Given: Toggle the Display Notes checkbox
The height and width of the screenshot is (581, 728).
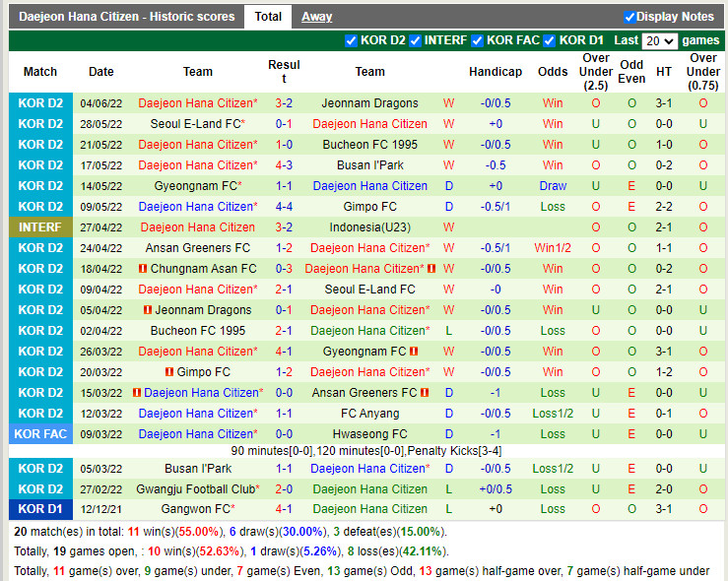Looking at the screenshot, I should click(x=629, y=17).
